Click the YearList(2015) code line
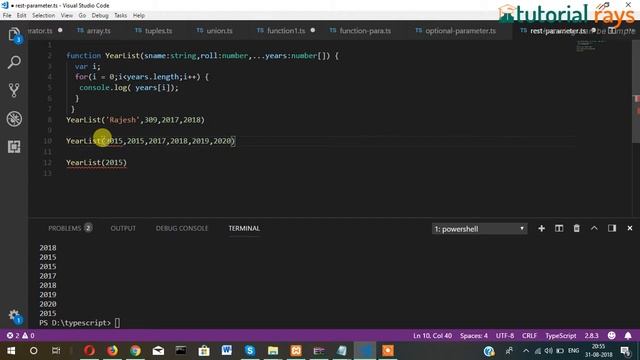The height and width of the screenshot is (360, 640). 96,162
